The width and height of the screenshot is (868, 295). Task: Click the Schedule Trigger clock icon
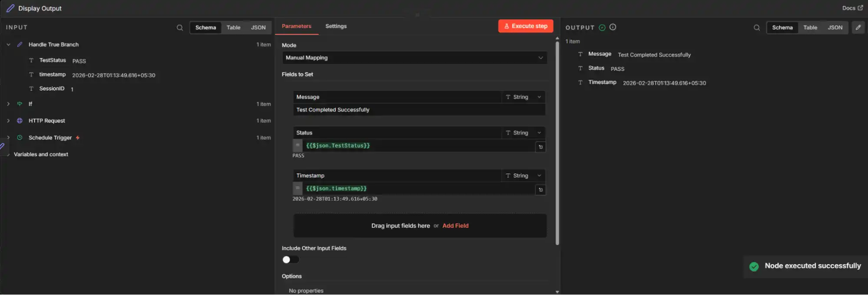pos(20,137)
